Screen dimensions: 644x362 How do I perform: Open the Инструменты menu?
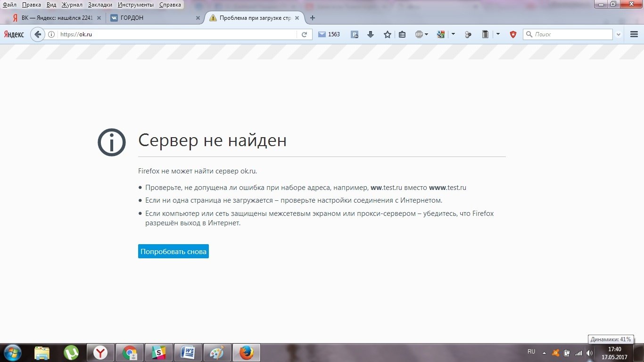tap(136, 5)
